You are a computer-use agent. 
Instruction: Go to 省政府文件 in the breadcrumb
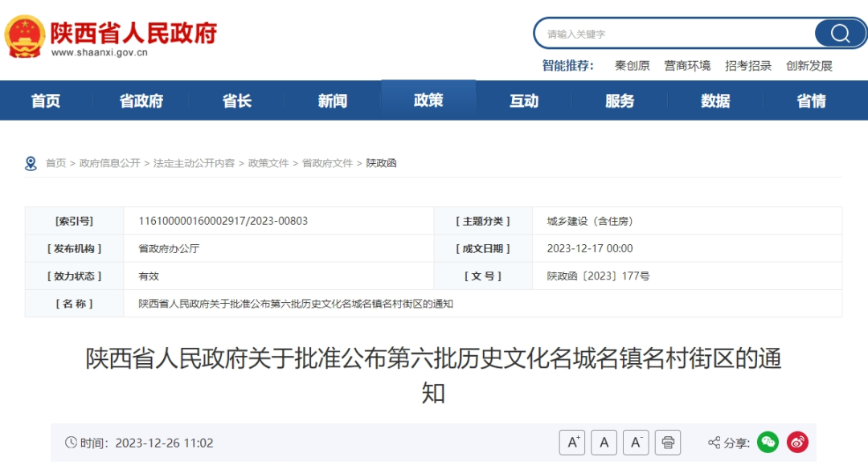(x=327, y=163)
